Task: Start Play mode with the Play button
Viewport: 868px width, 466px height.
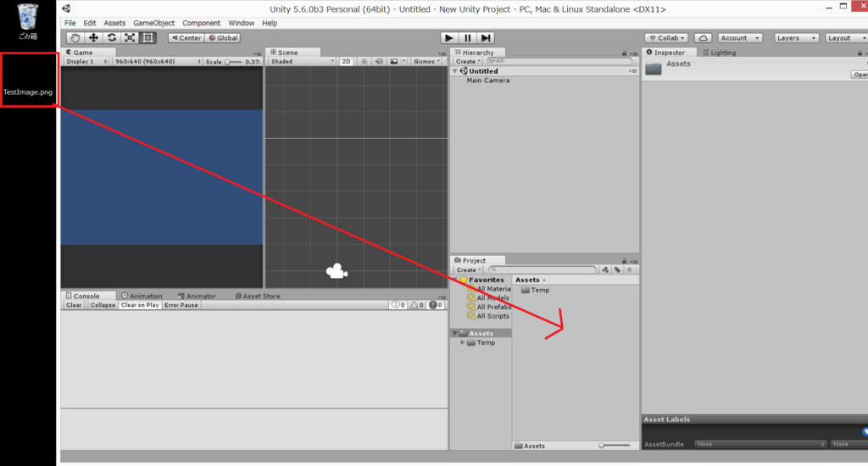Action: pyautogui.click(x=449, y=37)
